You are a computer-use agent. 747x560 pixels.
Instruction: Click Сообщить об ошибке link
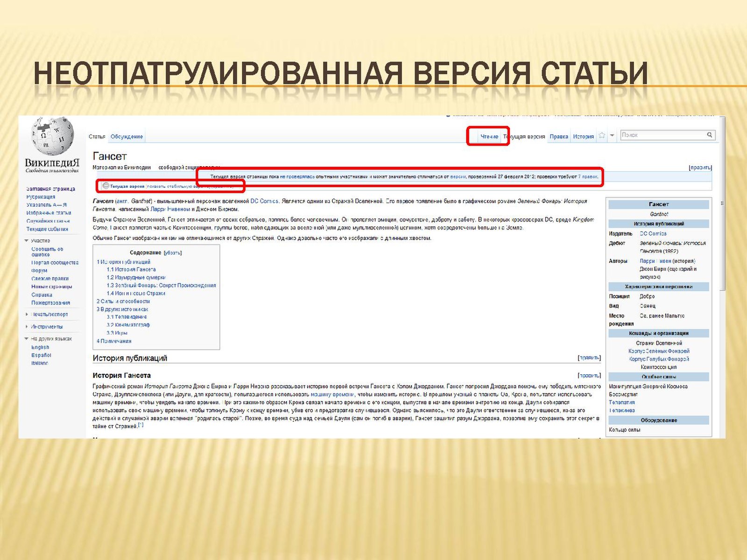[x=47, y=252]
